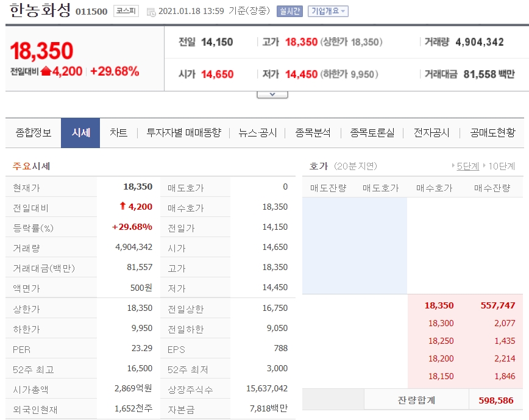Click the 매수호가 column header in order book

(434, 188)
